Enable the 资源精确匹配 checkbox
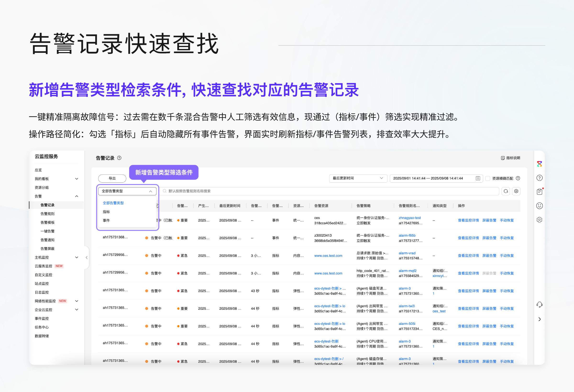574x392 pixels. pyautogui.click(x=488, y=178)
